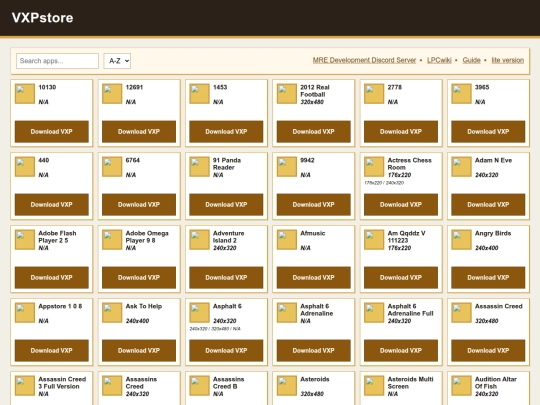Download VXP for Afmusic
The width and height of the screenshot is (540, 405).
pos(313,278)
